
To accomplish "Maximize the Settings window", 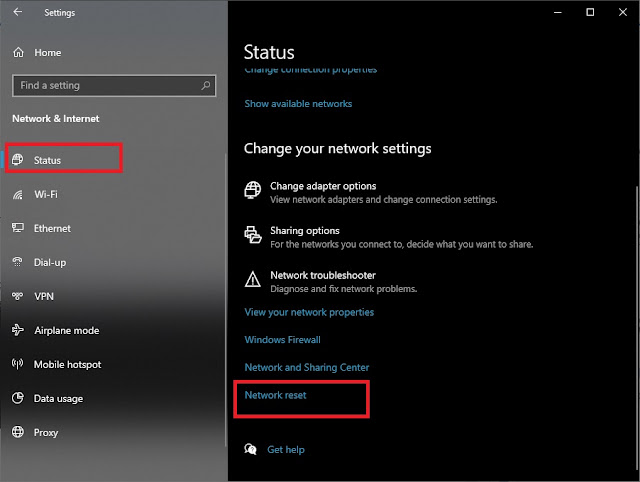I will tap(590, 12).
